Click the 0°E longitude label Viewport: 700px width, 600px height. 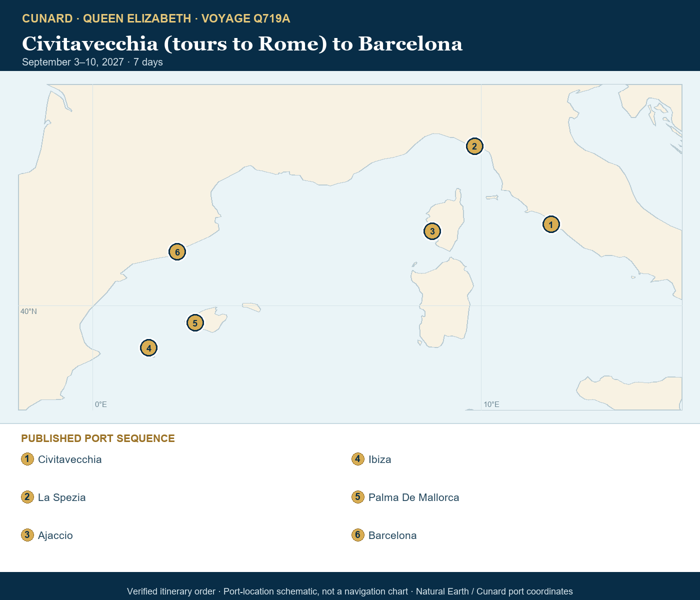click(101, 404)
